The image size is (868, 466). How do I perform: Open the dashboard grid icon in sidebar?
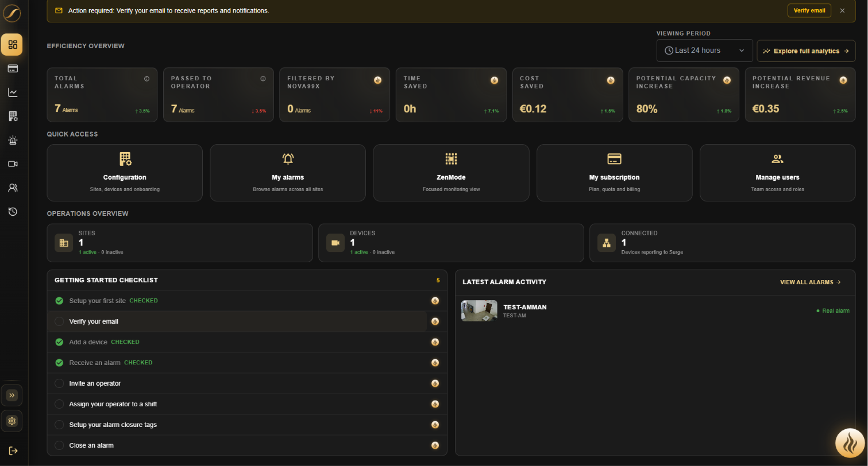click(x=12, y=45)
